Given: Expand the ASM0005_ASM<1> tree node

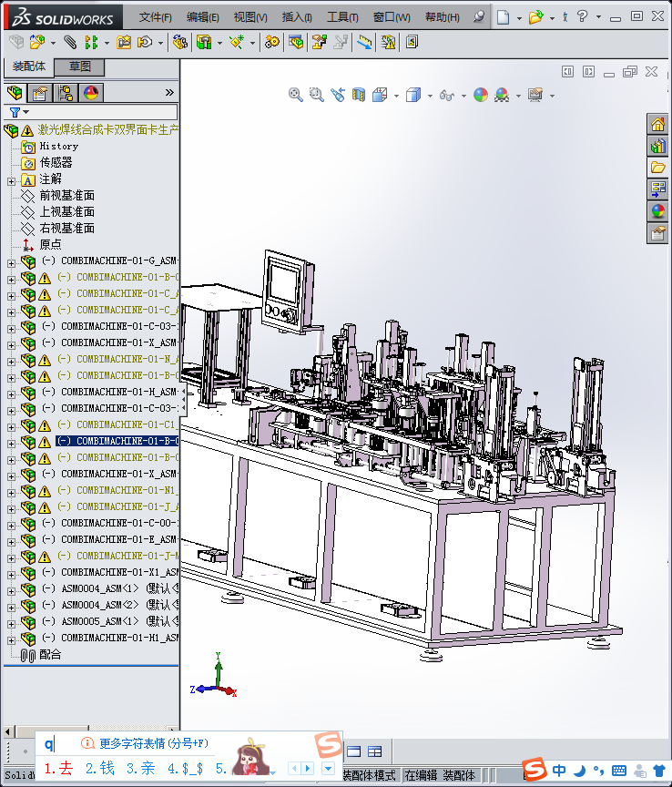Looking at the screenshot, I should (11, 624).
